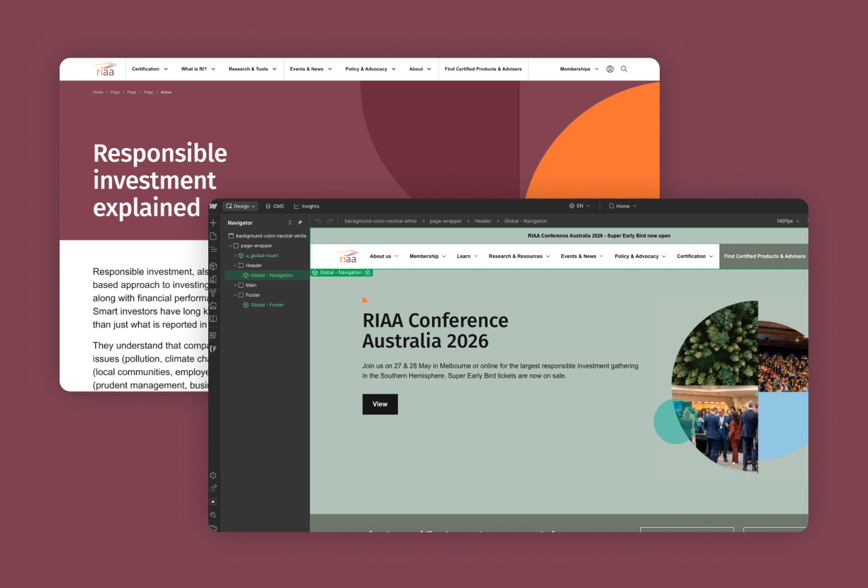Open Learn menu in canvas navigation
Viewport: 868px width, 588px height.
point(467,256)
